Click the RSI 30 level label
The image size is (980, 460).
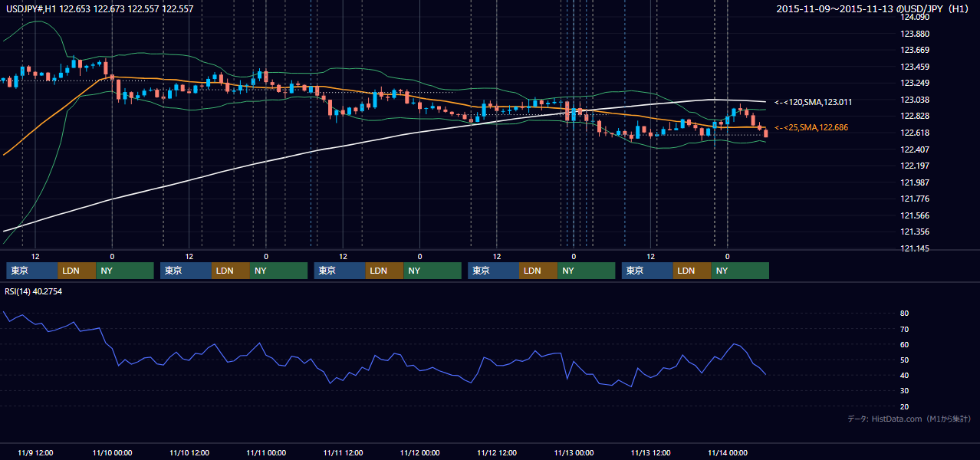pyautogui.click(x=904, y=391)
